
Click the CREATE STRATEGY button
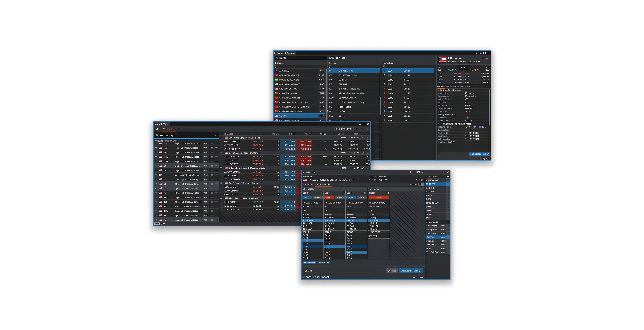[x=411, y=271]
